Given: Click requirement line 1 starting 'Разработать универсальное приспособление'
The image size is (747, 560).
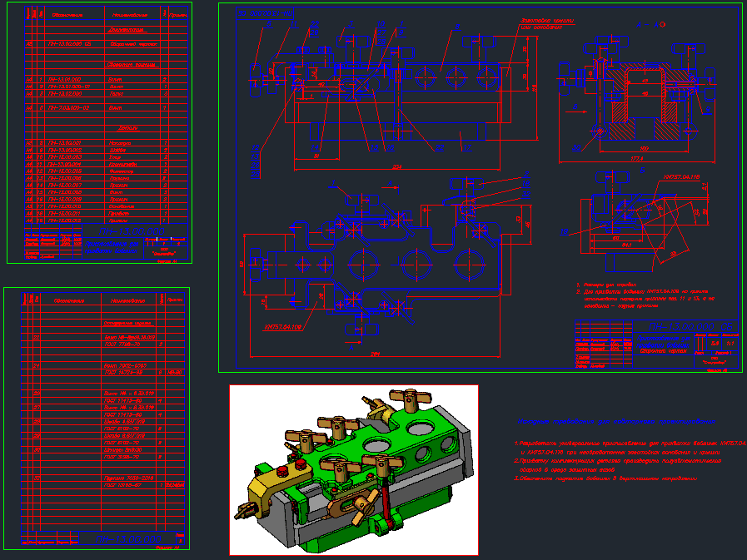Looking at the screenshot, I should [x=630, y=443].
